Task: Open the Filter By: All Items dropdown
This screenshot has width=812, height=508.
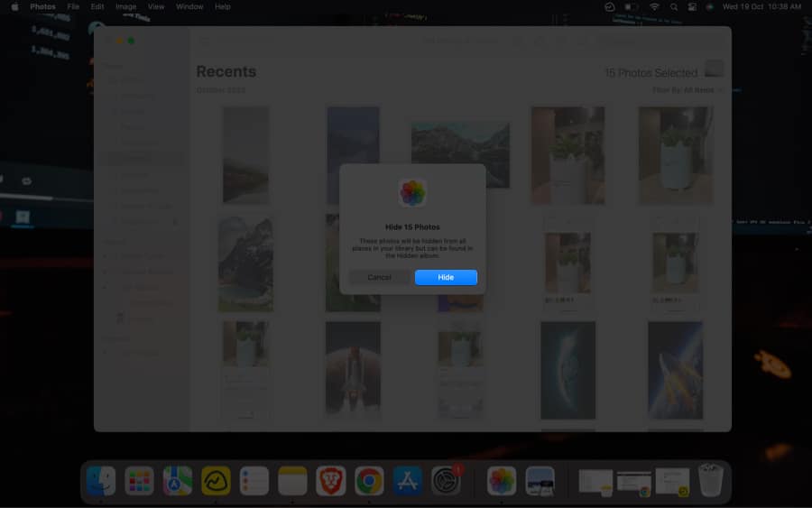Action: (687, 90)
